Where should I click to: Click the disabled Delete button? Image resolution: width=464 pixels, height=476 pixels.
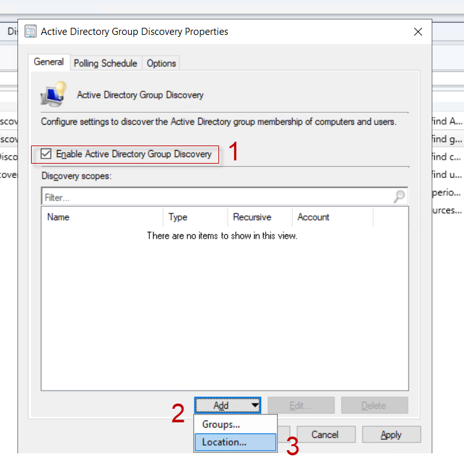tap(374, 406)
